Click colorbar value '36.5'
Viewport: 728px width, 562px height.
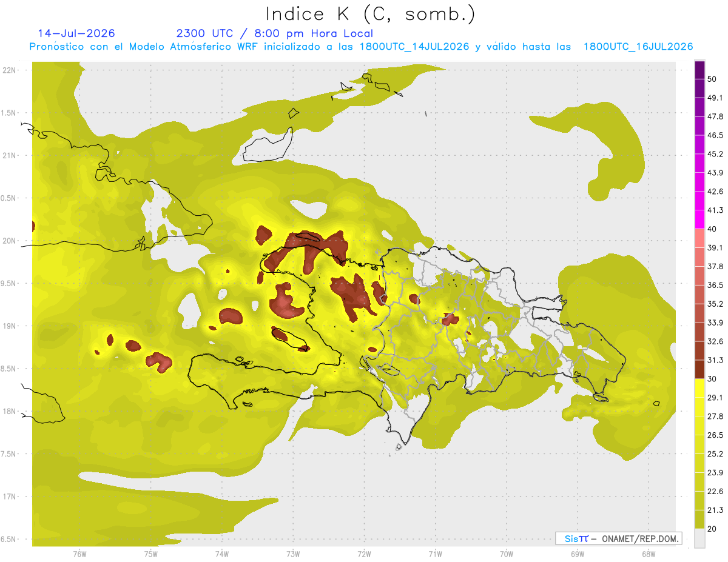(x=715, y=285)
